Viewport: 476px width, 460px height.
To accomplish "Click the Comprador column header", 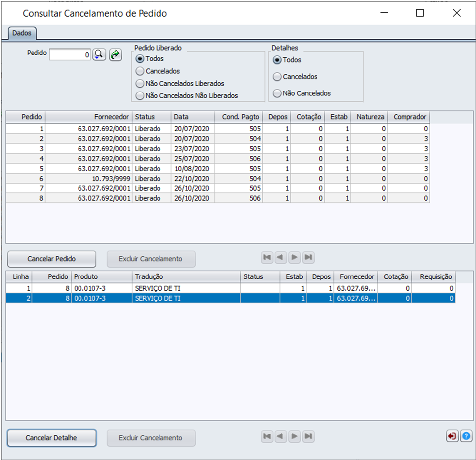I will click(x=408, y=117).
